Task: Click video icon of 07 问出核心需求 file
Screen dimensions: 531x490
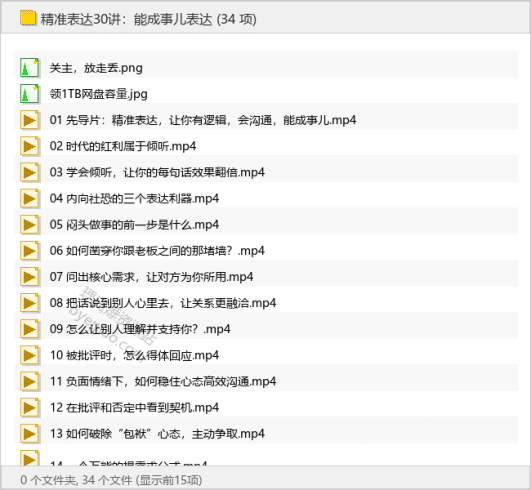Action: tap(29, 277)
